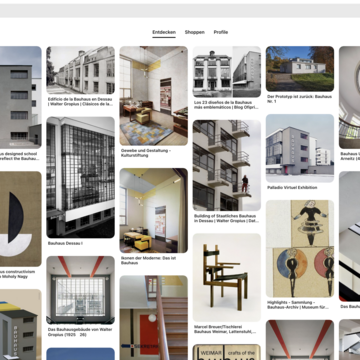Click caption 'Palladio Virtuel Exhibition'
Screen dimensions: 360x360
click(x=292, y=188)
